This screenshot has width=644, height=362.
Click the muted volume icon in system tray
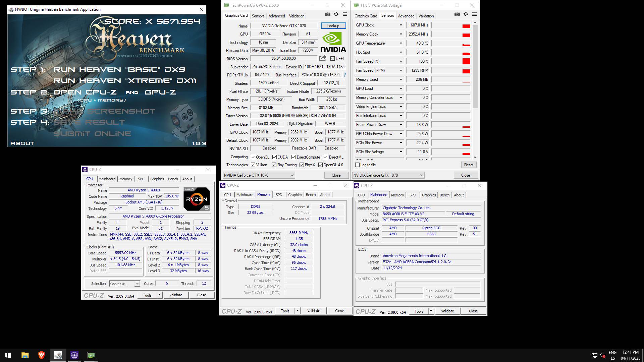602,355
